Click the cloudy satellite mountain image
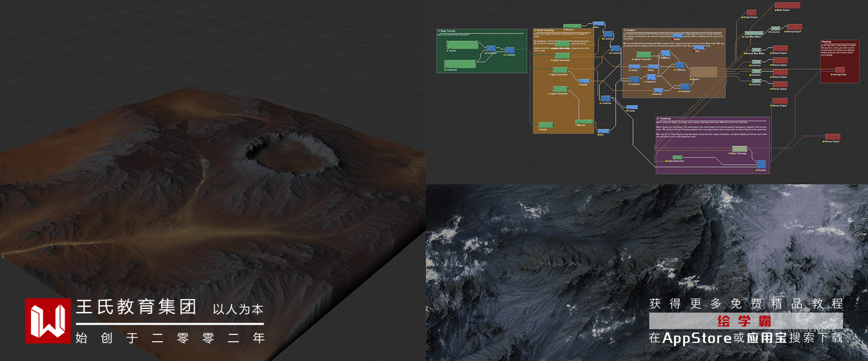Viewport: 868px width, 361px height. coord(647,272)
